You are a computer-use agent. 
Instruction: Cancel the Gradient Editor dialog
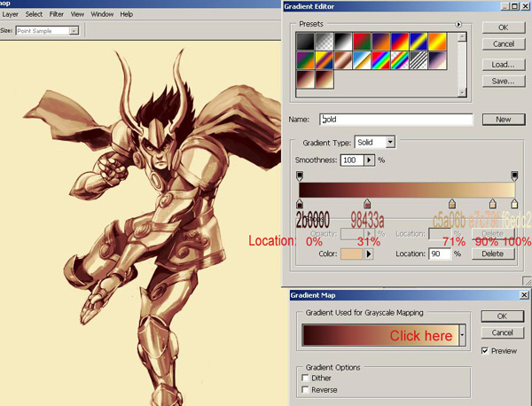(x=504, y=44)
